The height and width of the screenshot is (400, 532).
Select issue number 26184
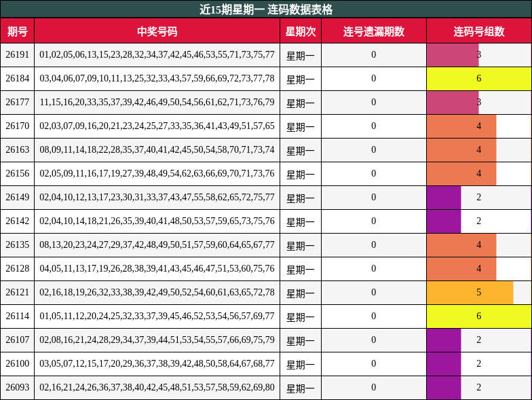click(x=18, y=79)
